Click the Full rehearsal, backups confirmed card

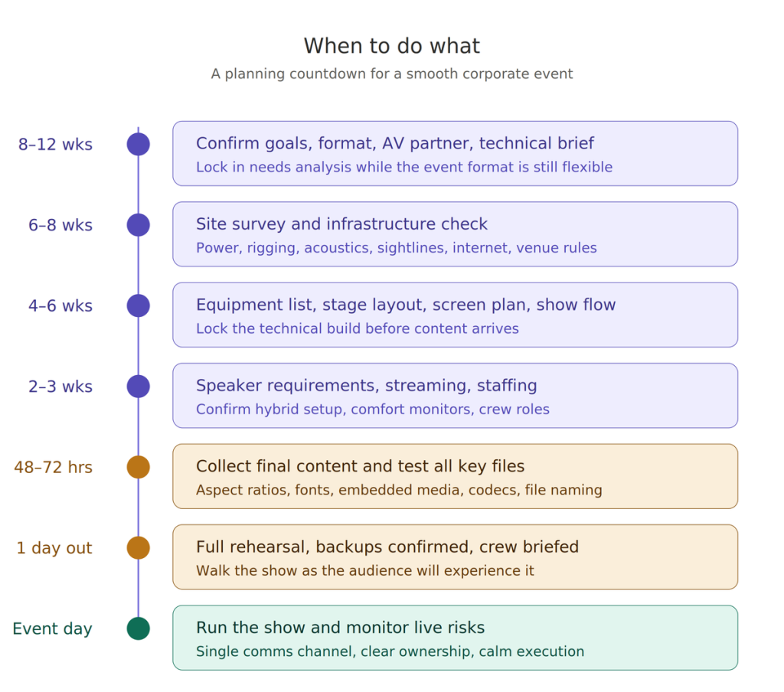click(x=455, y=557)
